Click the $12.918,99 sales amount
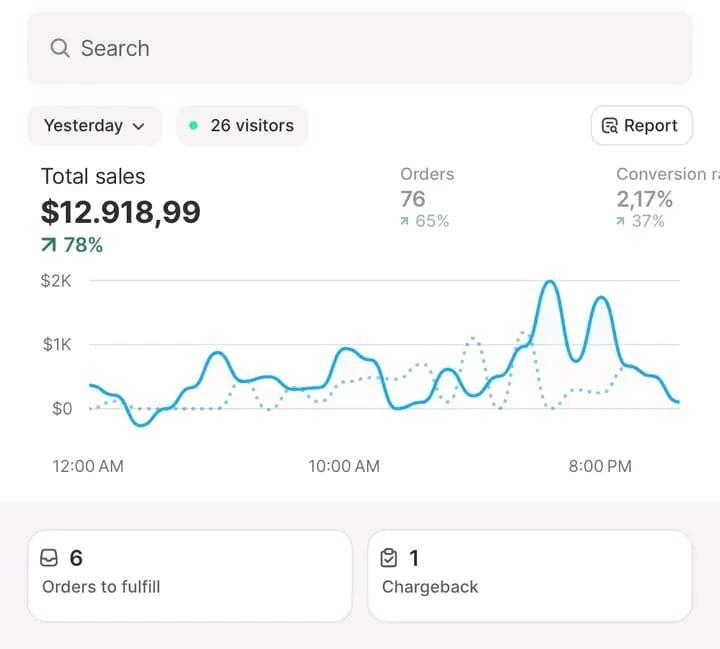The image size is (720, 649). click(121, 212)
